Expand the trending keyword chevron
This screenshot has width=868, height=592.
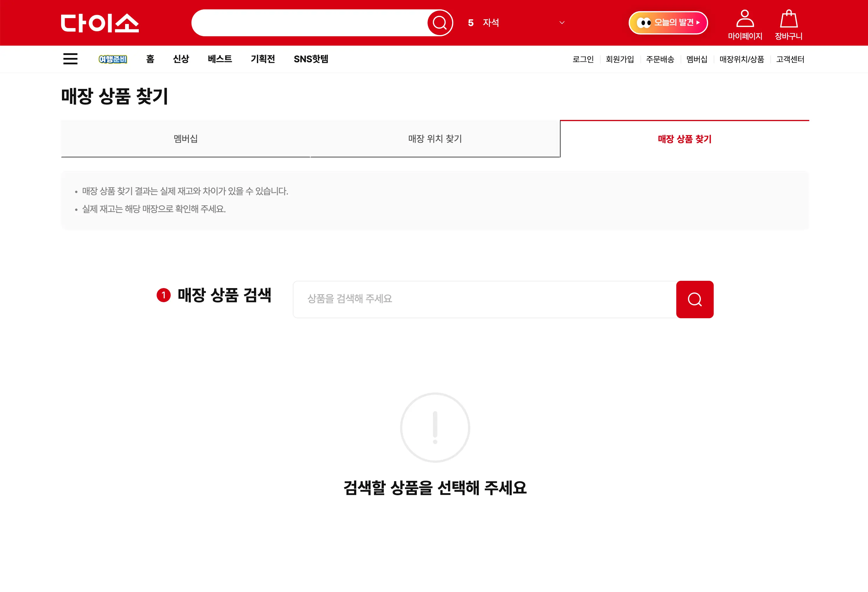(562, 23)
